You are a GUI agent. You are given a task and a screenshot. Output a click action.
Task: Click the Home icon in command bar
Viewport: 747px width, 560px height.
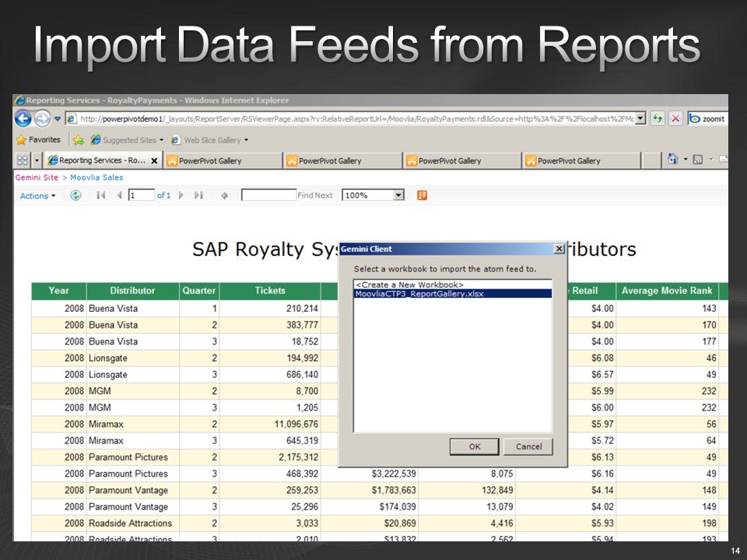[672, 159]
